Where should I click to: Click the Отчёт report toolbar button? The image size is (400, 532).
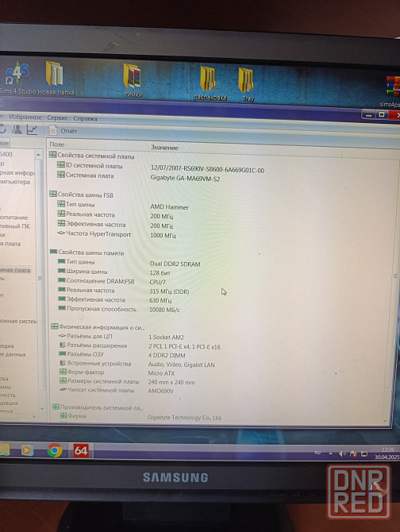pos(63,131)
